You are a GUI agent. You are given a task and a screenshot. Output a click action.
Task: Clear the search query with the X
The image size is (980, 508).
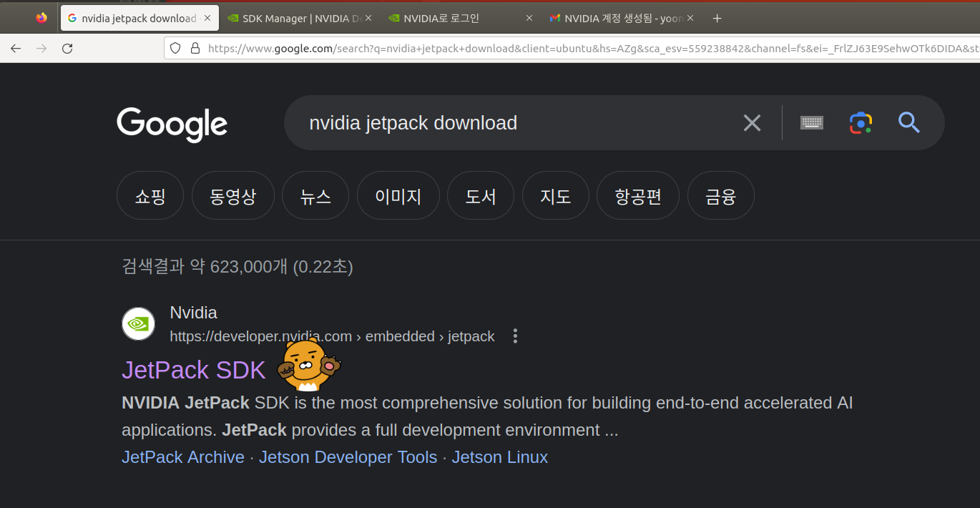click(x=752, y=123)
